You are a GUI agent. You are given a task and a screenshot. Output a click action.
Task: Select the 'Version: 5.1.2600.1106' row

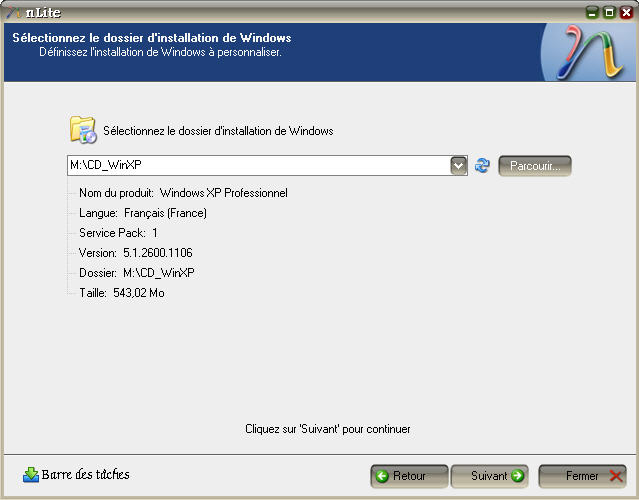click(136, 253)
